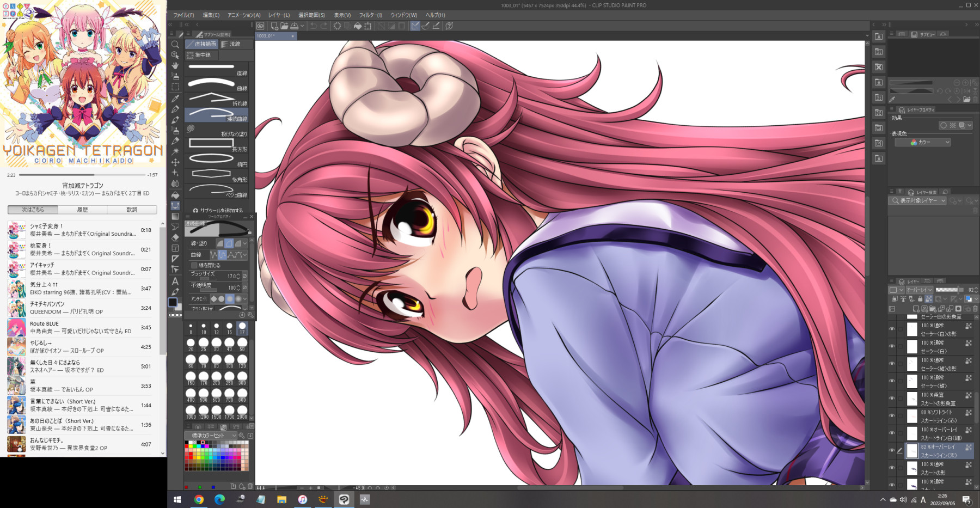Open the フィルター(I) menu
The height and width of the screenshot is (508, 980).
point(370,15)
